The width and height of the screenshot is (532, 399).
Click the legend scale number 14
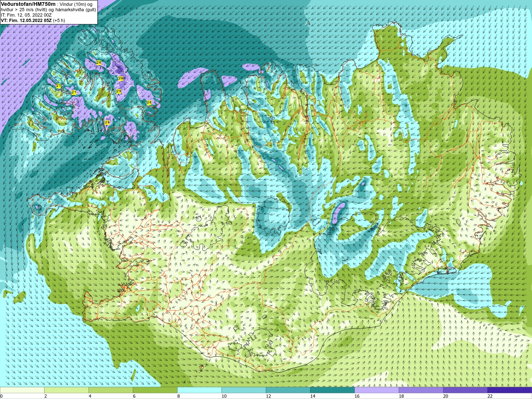tap(313, 396)
